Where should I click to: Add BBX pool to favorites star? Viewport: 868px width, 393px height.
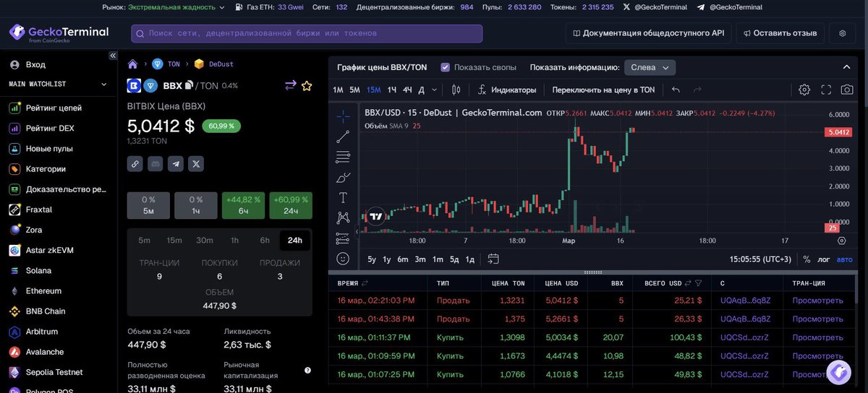coord(307,85)
